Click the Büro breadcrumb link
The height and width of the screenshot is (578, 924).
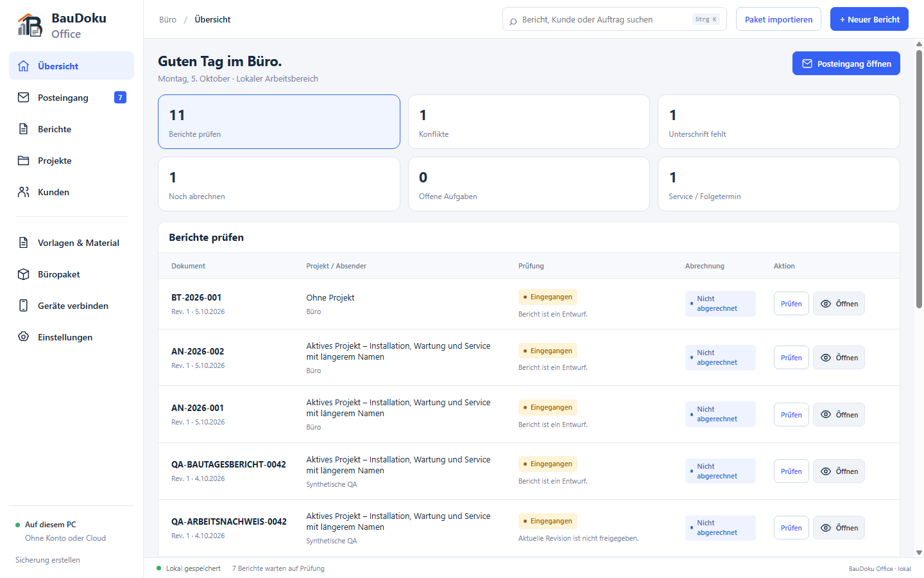(x=167, y=19)
